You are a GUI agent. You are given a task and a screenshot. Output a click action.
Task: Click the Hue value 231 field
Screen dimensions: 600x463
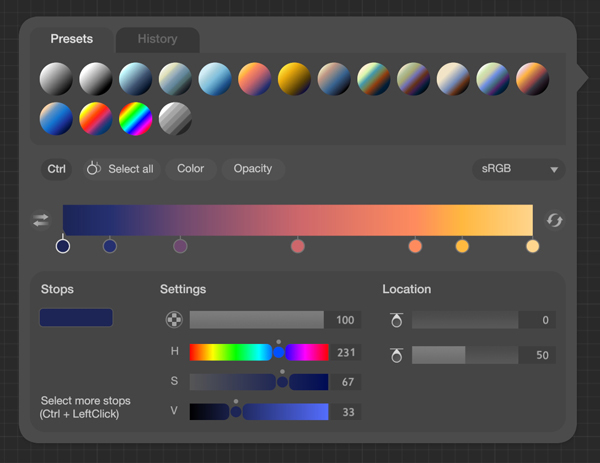345,352
